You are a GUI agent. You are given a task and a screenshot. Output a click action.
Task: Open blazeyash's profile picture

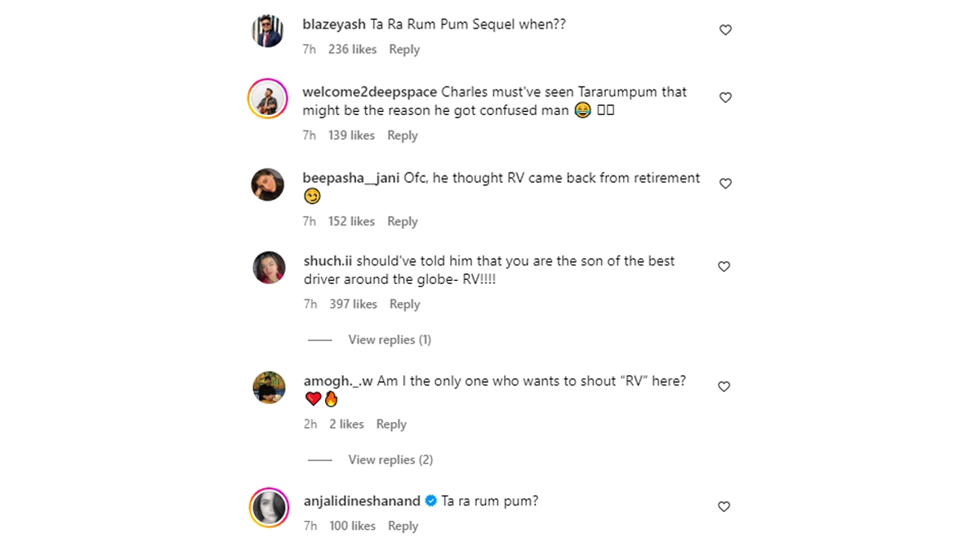click(x=268, y=31)
